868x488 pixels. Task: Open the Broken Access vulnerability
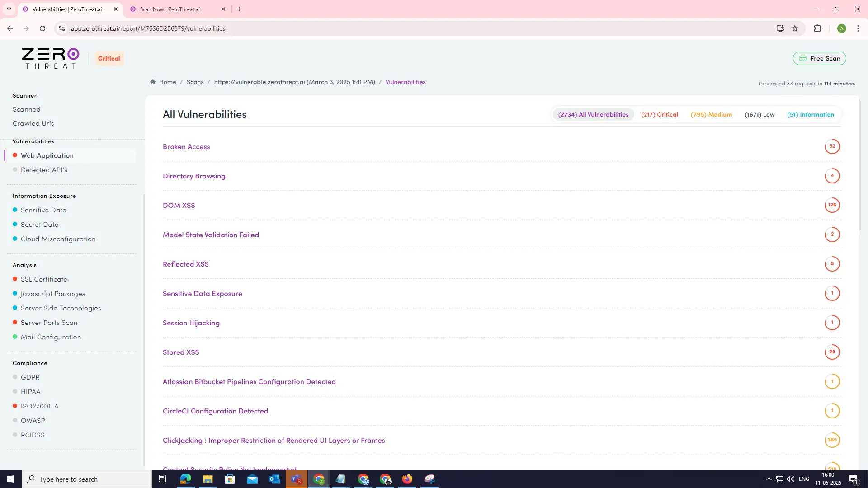(x=186, y=146)
